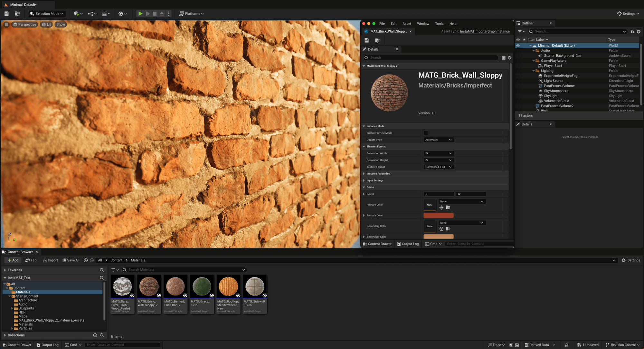This screenshot has width=644, height=349.
Task: Click the Add button in Content Browser
Action: (x=13, y=260)
